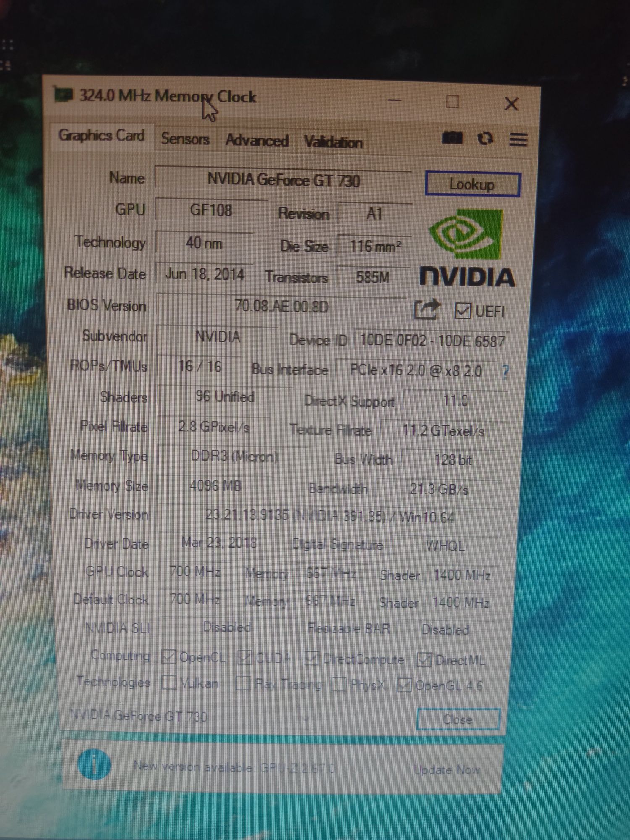Screen dimensions: 630x840
Task: Click the NVIDIA logo image
Action: pyautogui.click(x=467, y=248)
